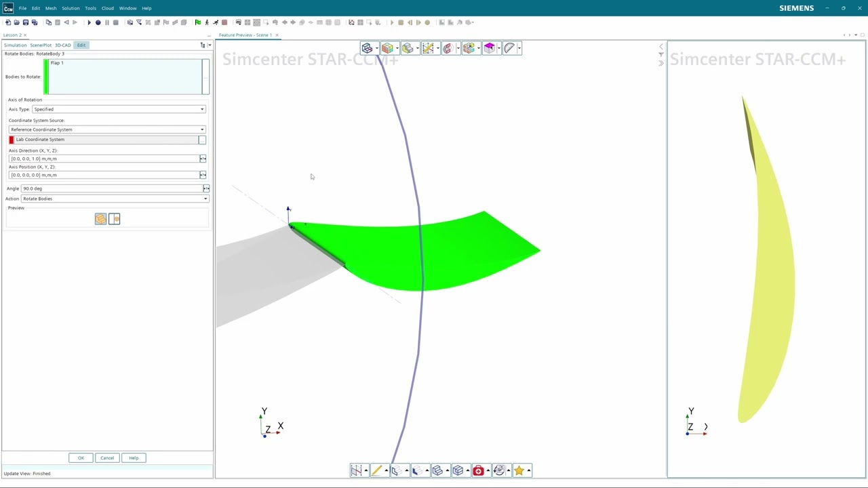The height and width of the screenshot is (488, 868).
Task: Close the Feature Preview - Scene 1 tab
Action: click(x=277, y=35)
